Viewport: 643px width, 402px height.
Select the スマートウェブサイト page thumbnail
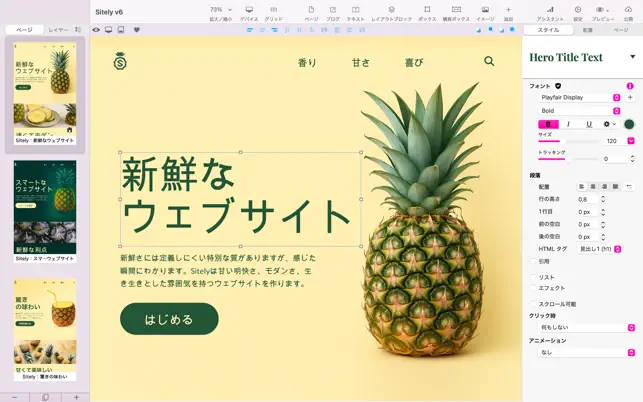[45, 211]
